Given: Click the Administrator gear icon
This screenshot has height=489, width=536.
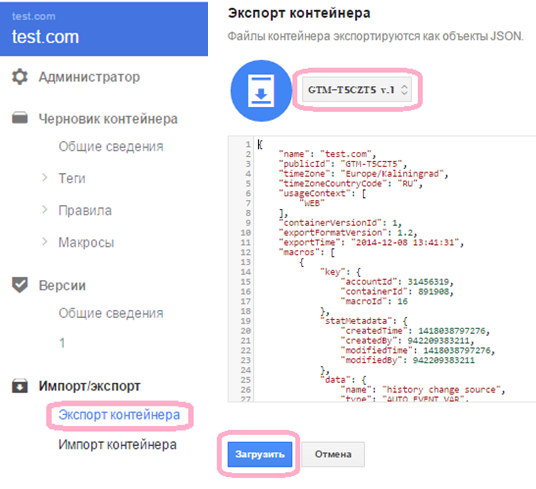Looking at the screenshot, I should 20,77.
